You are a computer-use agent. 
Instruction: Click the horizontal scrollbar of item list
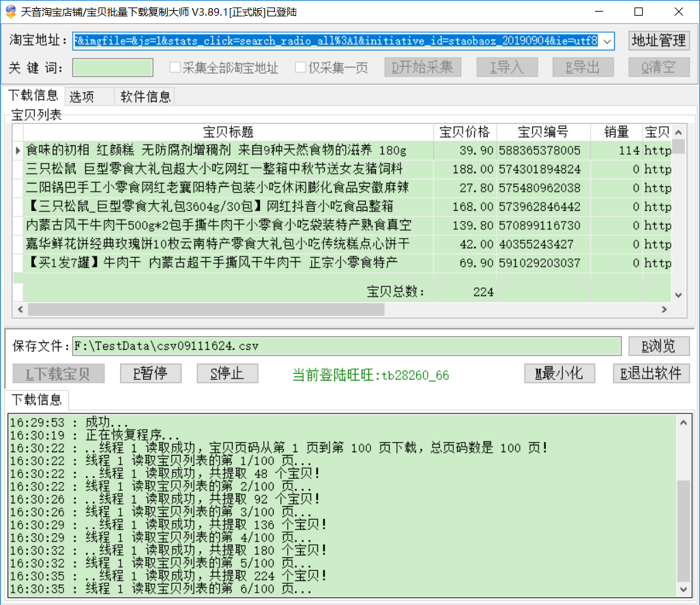click(205, 310)
